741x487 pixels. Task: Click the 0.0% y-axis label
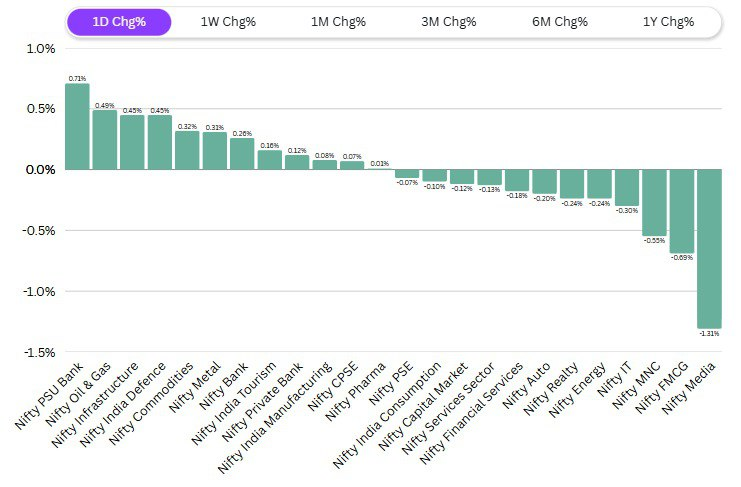click(41, 170)
